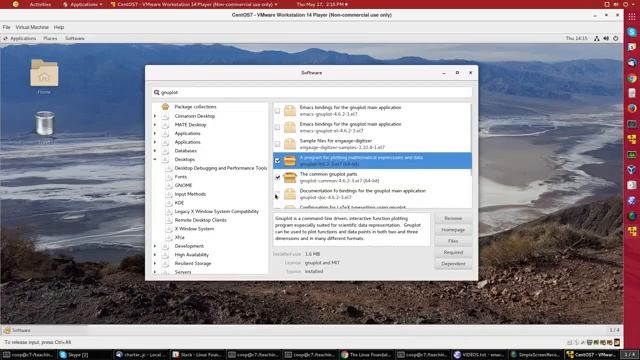The image size is (640, 360).
Task: Click the guest power icon
Action: pos(616,38)
